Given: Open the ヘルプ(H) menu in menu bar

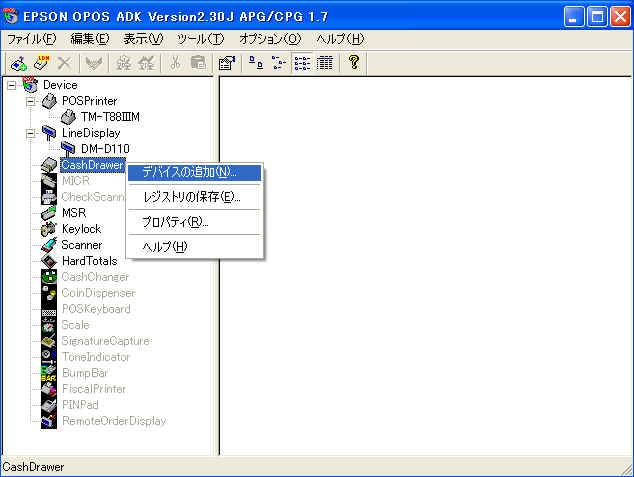Looking at the screenshot, I should pos(340,39).
